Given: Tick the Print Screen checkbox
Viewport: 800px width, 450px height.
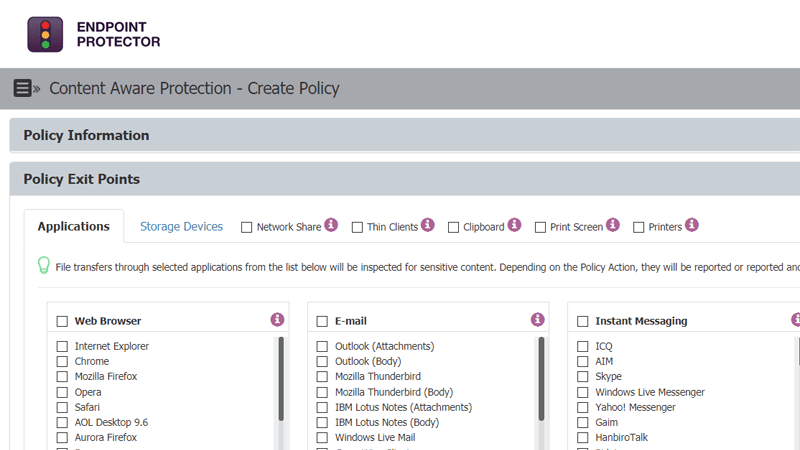Looking at the screenshot, I should click(540, 227).
